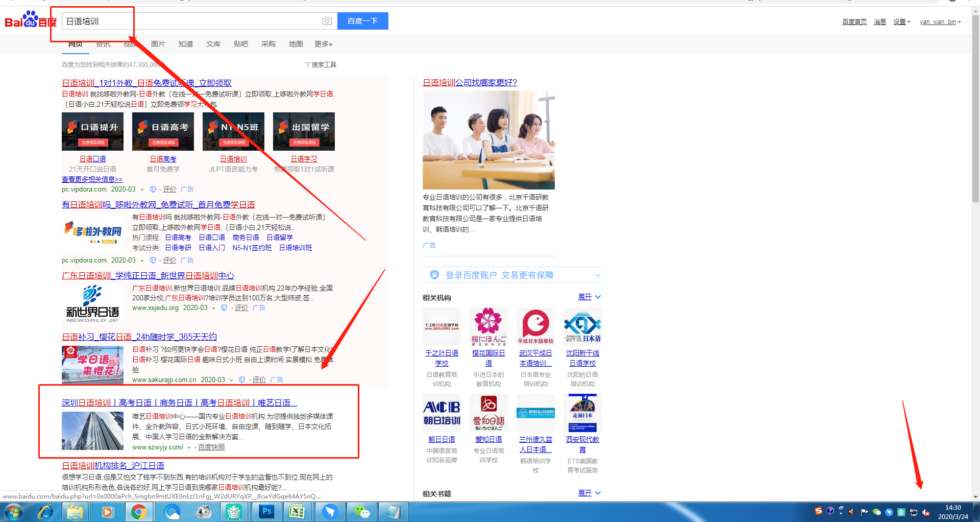Screen dimensions: 980x522
Task: Click the 西安现代教育 logo
Action: pos(582,413)
